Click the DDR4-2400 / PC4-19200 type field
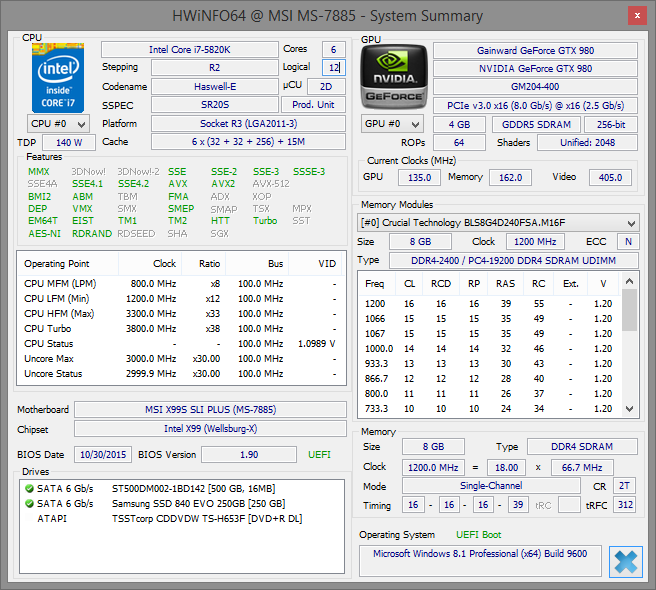Image resolution: width=656 pixels, height=590 pixels. [x=514, y=261]
